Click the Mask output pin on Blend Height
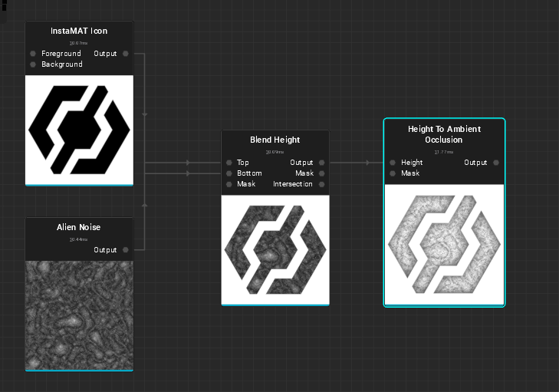 (x=321, y=173)
